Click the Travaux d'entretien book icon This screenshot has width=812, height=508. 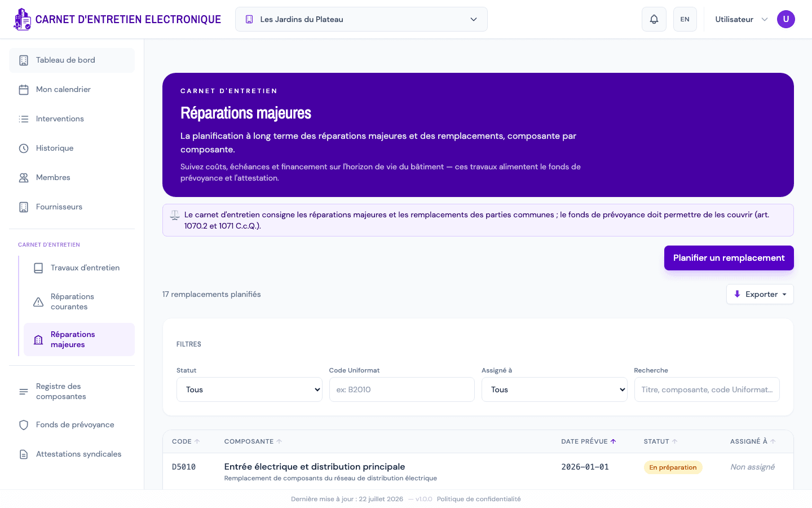38,268
